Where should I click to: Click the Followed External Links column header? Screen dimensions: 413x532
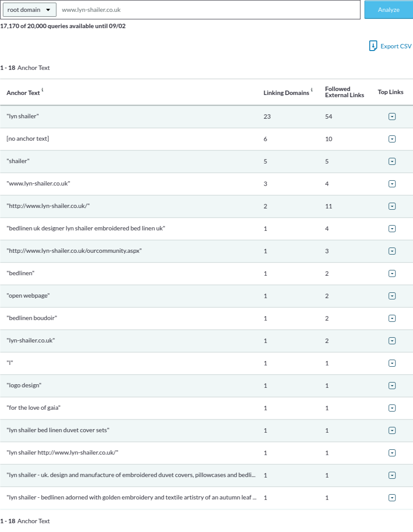tap(344, 92)
